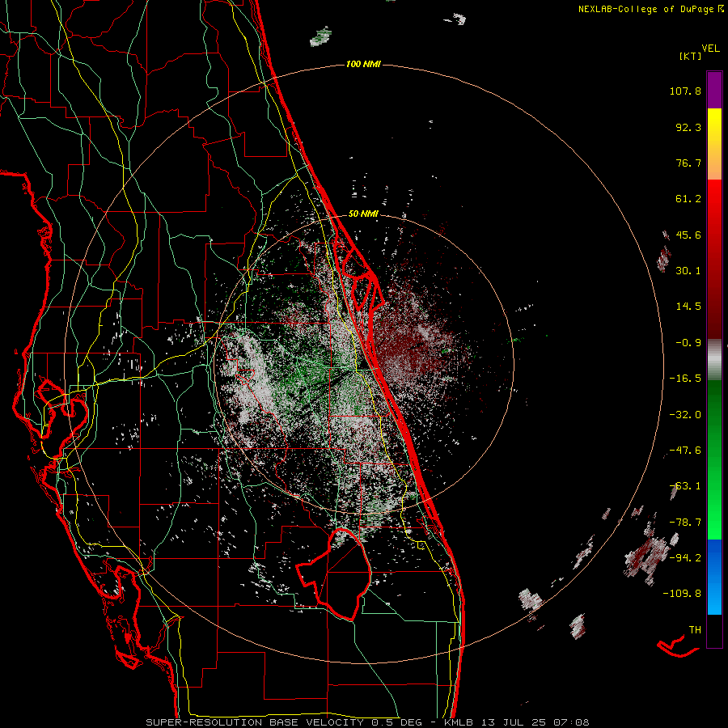Click the 07:08 timestamp
The width and height of the screenshot is (728, 728).
(572, 722)
